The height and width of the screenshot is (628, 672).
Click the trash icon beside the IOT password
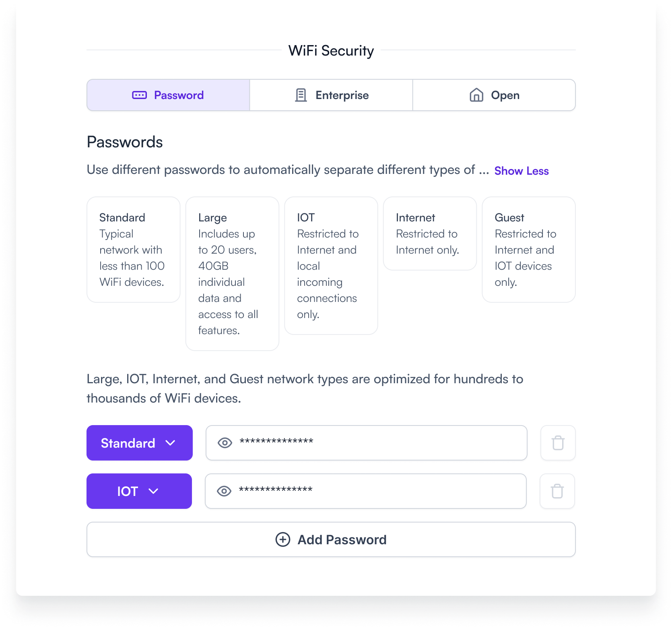[x=558, y=491]
